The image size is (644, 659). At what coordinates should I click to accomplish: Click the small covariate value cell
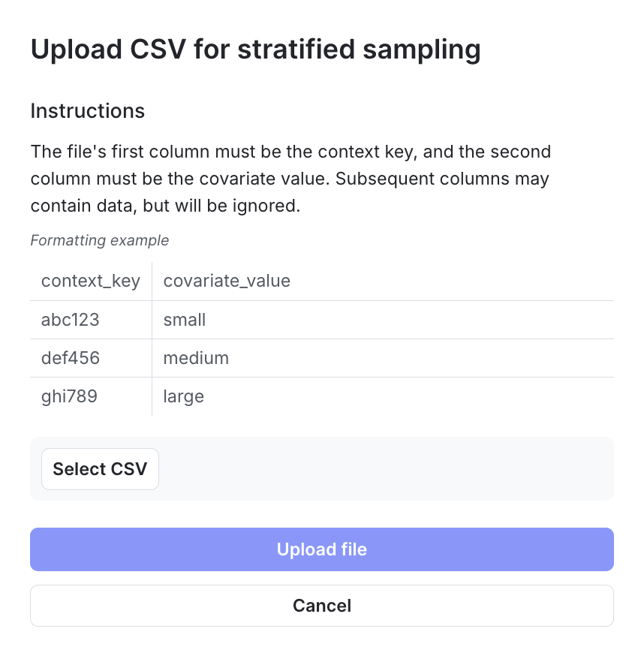pyautogui.click(x=184, y=320)
